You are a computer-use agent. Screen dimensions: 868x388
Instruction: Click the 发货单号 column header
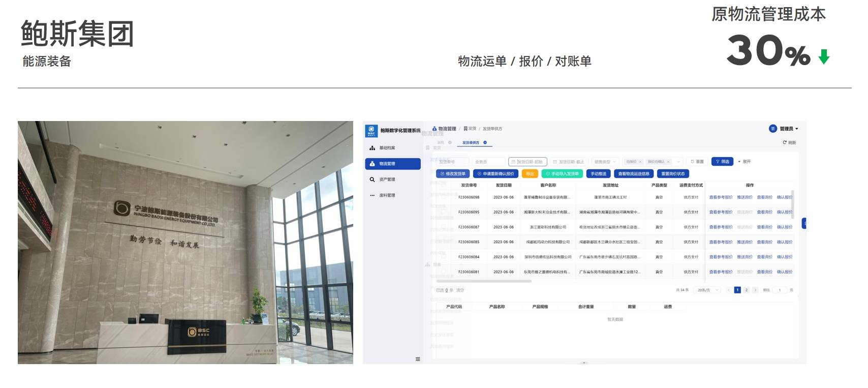click(x=469, y=185)
